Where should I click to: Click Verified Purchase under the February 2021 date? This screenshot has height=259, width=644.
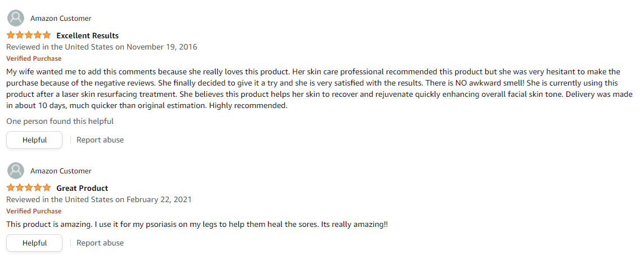[34, 211]
